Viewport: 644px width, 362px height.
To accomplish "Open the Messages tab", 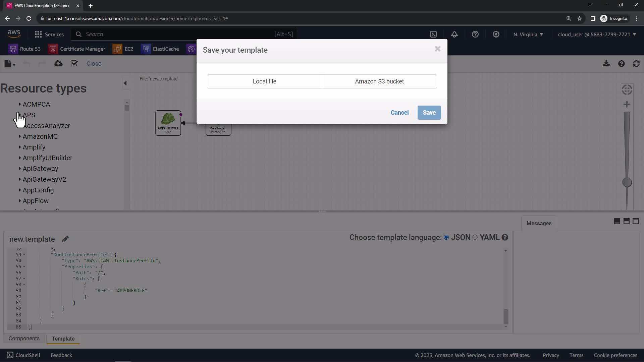I will pos(539,223).
